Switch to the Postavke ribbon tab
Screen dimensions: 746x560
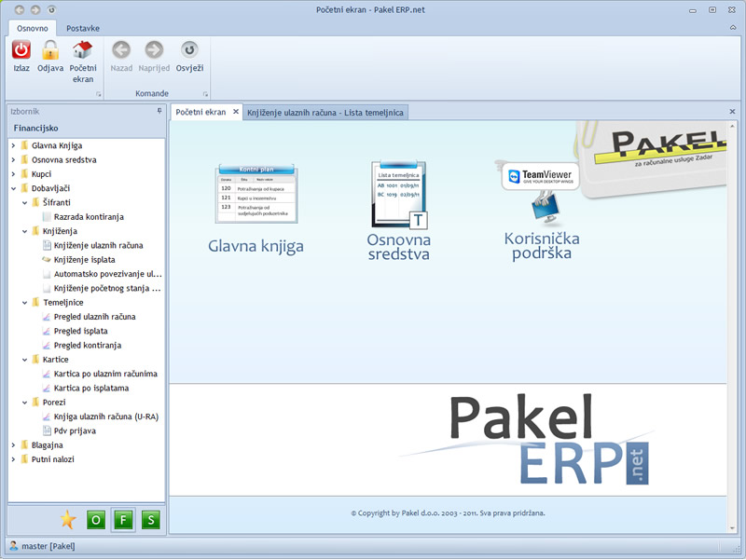point(83,28)
